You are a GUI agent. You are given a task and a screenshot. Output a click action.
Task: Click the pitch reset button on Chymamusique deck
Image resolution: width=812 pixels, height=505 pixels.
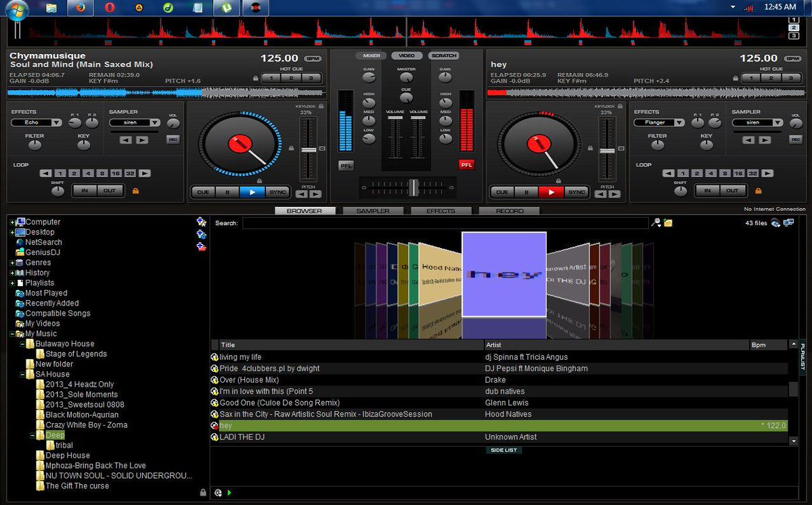tap(322, 149)
